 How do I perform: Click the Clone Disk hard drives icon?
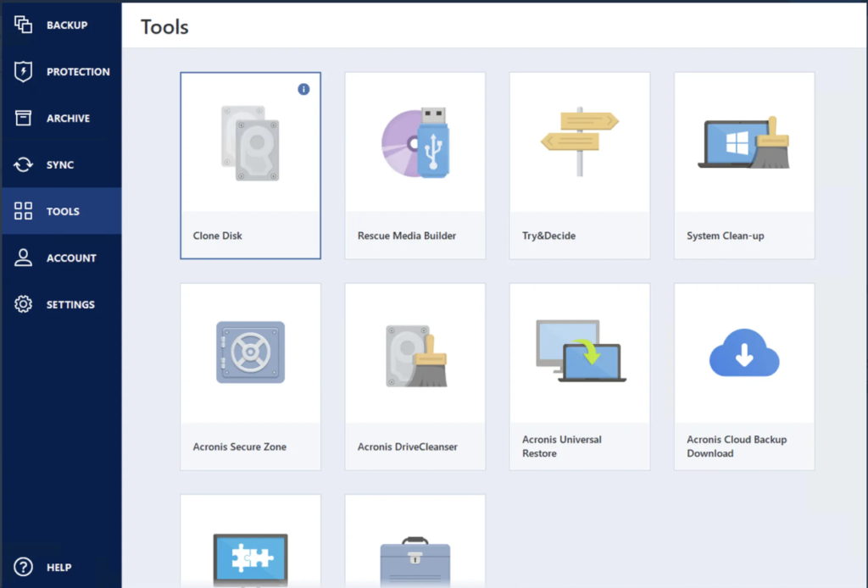pos(250,142)
